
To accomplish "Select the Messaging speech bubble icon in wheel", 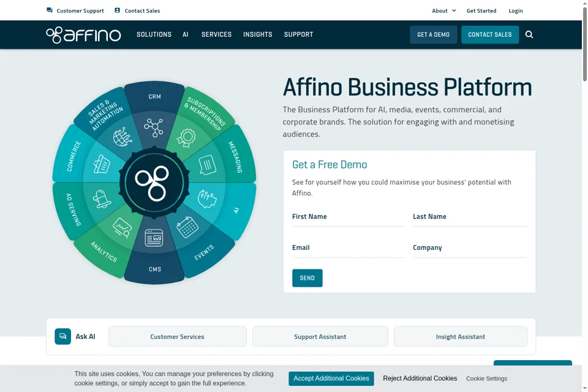I will click(x=208, y=165).
